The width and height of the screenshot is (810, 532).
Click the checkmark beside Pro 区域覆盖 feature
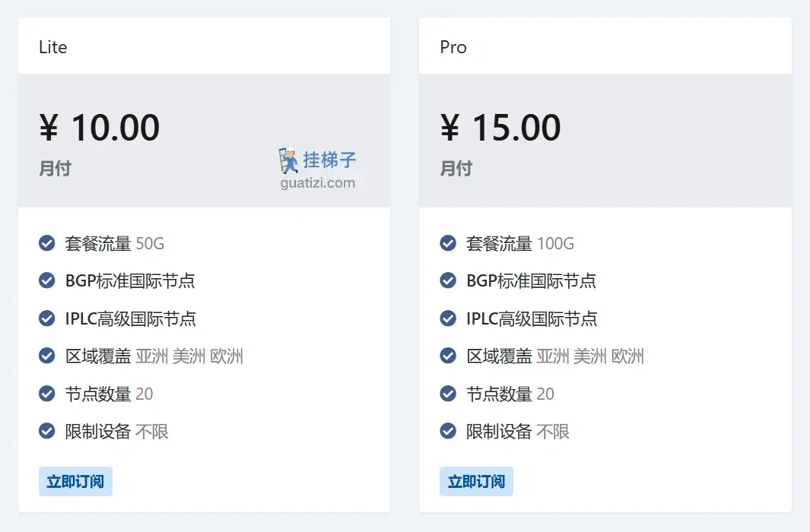(447, 356)
